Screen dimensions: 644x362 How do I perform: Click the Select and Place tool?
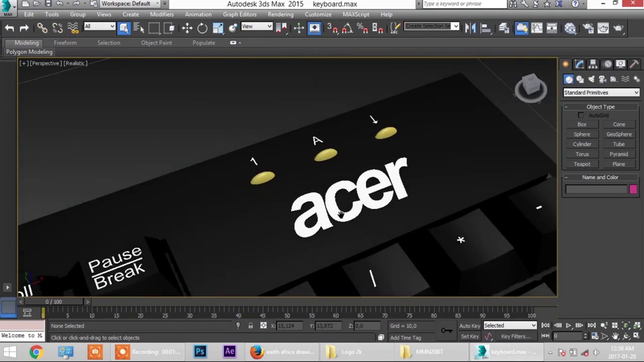[233, 28]
